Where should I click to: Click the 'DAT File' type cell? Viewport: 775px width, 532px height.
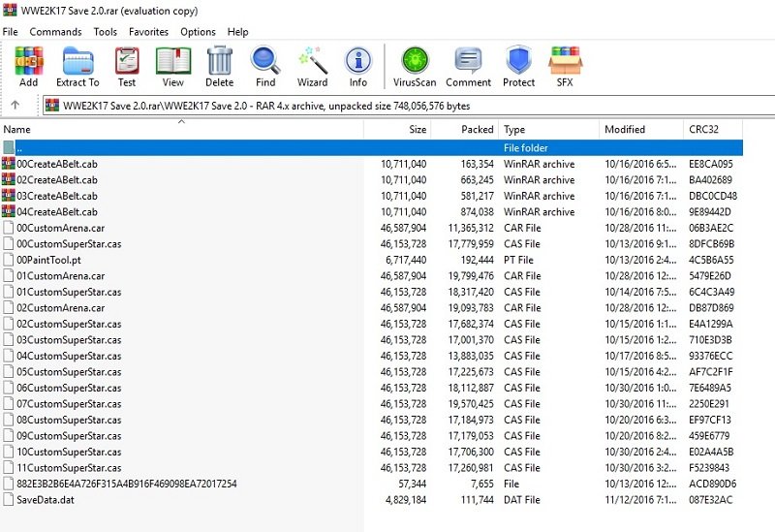tap(522, 499)
